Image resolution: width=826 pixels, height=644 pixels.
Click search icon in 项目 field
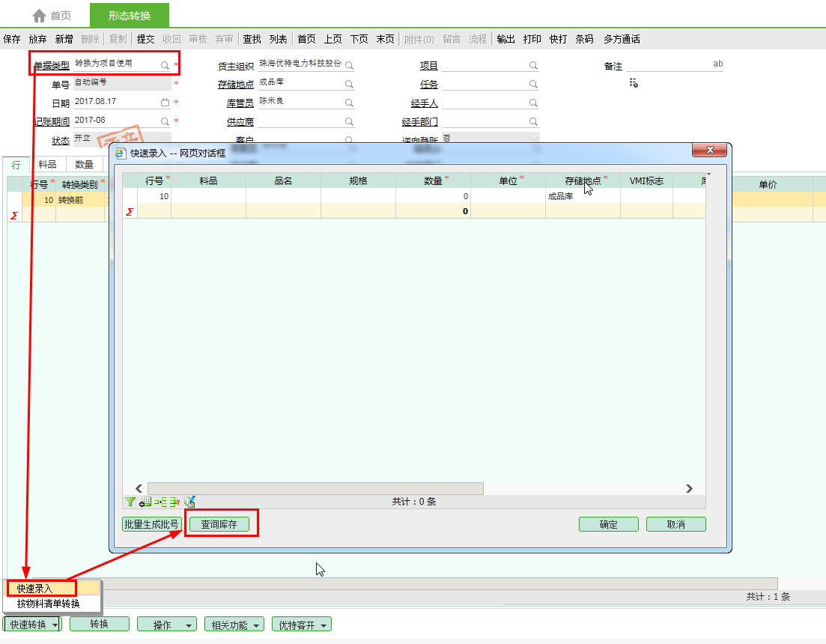coord(533,65)
